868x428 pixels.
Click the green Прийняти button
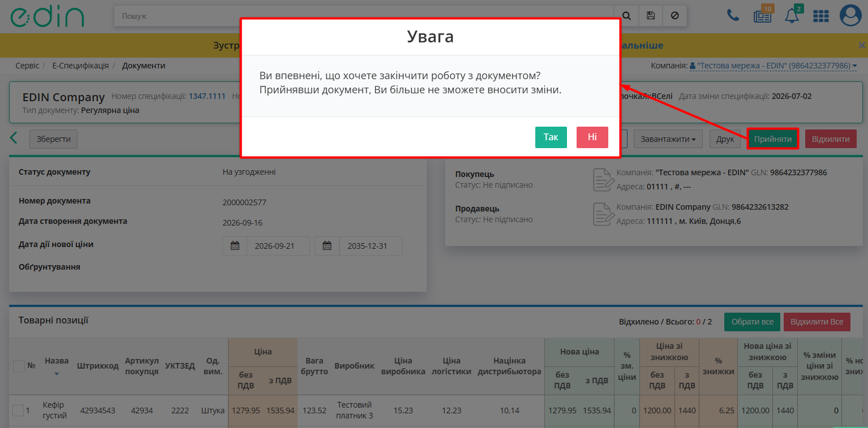[773, 139]
